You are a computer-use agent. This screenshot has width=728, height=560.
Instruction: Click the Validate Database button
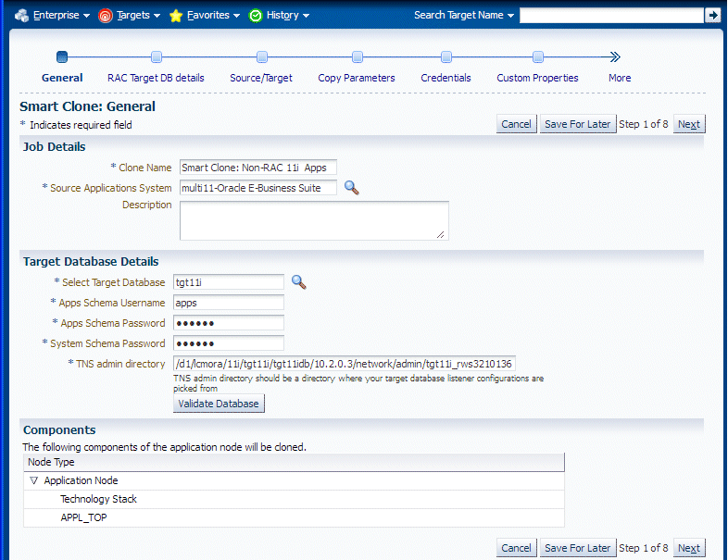click(x=219, y=404)
